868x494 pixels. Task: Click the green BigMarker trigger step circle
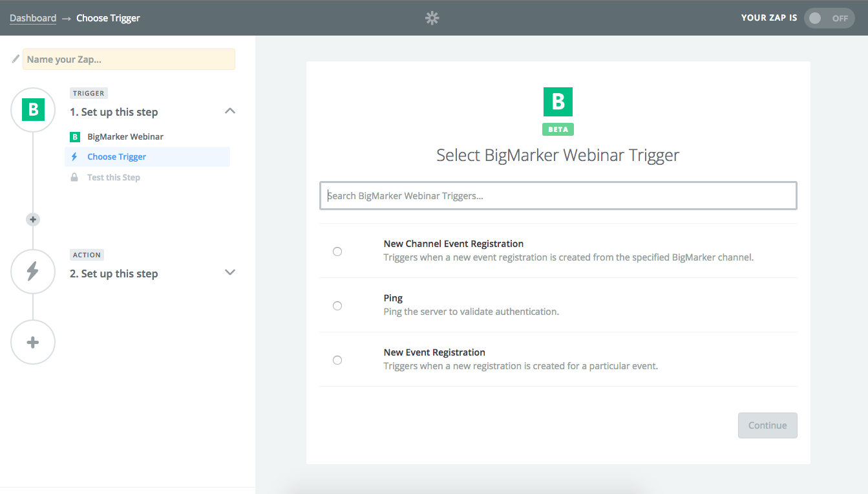[x=33, y=110]
